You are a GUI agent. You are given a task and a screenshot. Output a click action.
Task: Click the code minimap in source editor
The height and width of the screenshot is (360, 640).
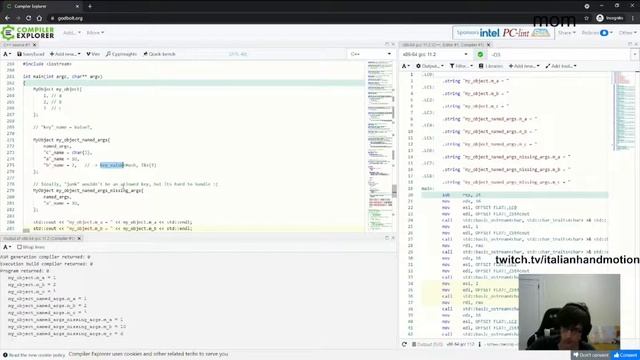point(380,145)
